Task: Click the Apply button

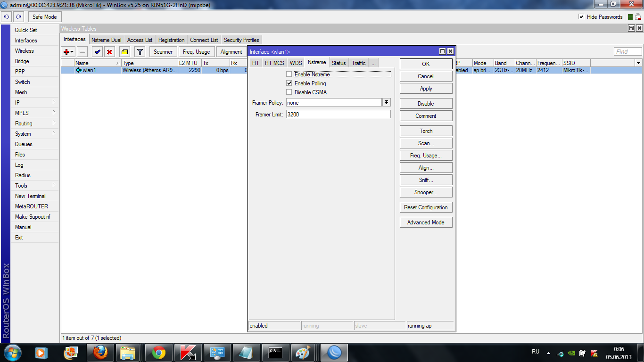Action: pos(426,89)
